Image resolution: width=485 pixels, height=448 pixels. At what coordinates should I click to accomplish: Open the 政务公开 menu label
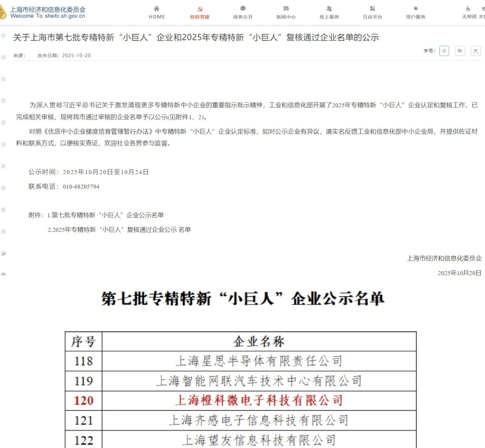coord(243,17)
